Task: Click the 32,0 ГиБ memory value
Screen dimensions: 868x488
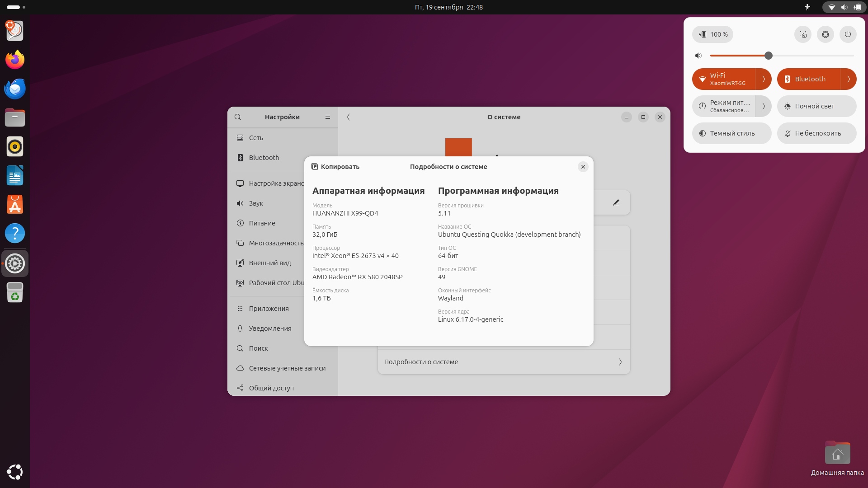Action: click(325, 235)
